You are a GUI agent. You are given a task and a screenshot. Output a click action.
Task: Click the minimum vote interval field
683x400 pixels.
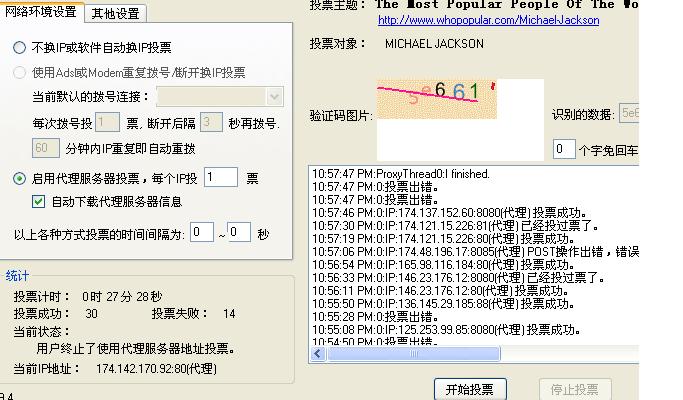click(x=202, y=233)
